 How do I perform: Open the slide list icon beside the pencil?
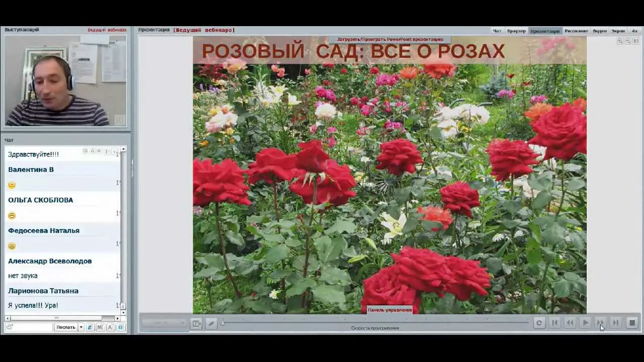196,324
